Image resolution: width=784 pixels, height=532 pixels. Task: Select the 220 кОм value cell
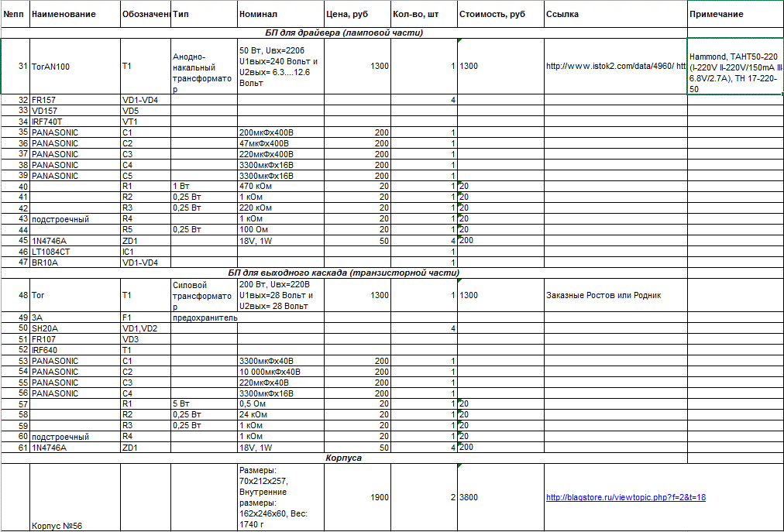[x=281, y=208]
